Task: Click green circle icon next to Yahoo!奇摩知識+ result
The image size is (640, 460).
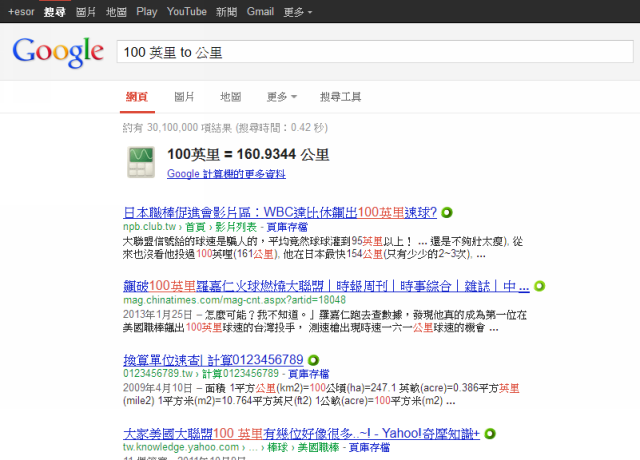Action: (490, 433)
